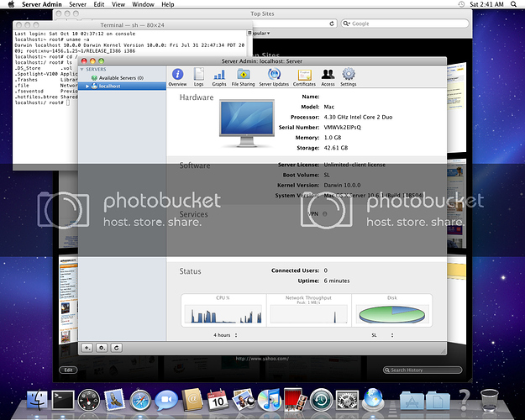
Task: Change the 4 hours graph range popup
Action: (x=225, y=335)
